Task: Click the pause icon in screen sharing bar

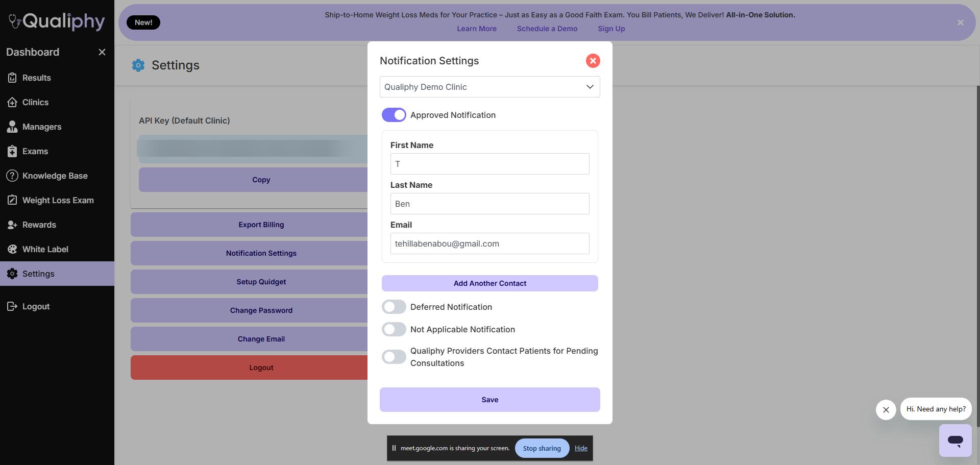Action: pos(394,448)
